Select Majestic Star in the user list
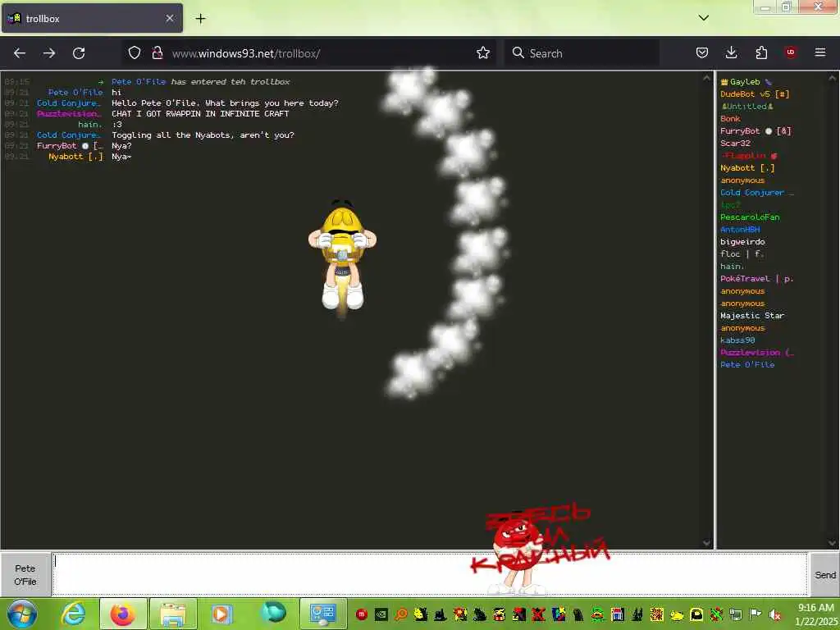The width and height of the screenshot is (840, 630). [x=752, y=316]
